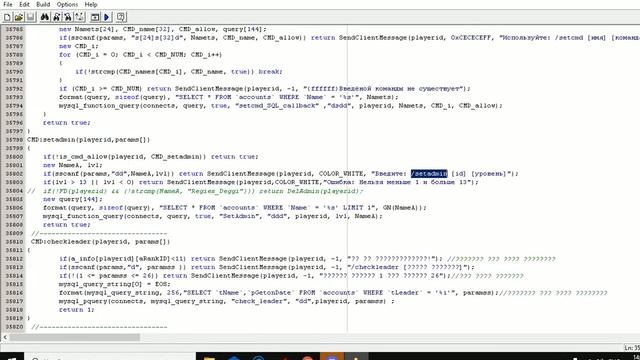Click the 'for (CMD_i = 0' loop line

pyautogui.click(x=140, y=54)
